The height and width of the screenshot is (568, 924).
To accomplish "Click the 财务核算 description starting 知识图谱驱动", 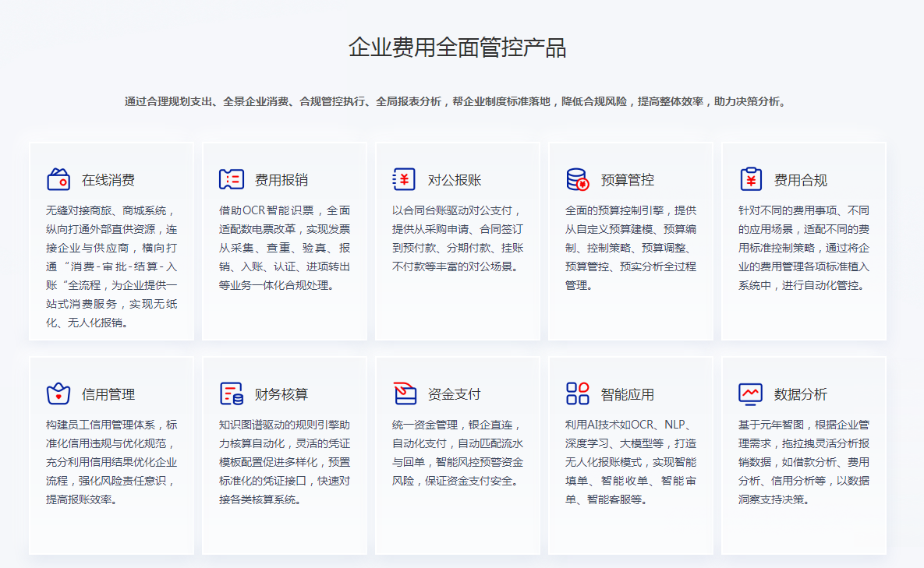I will [285, 462].
